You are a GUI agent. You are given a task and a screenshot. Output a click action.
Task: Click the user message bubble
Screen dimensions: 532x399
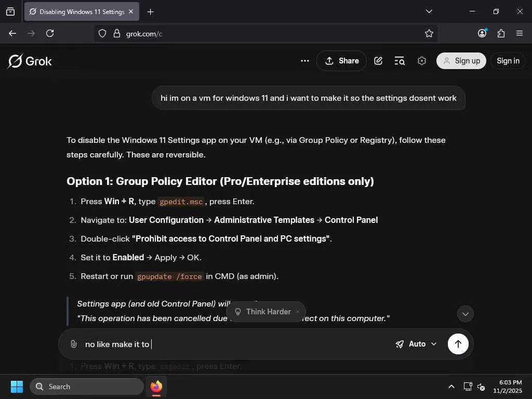click(309, 98)
